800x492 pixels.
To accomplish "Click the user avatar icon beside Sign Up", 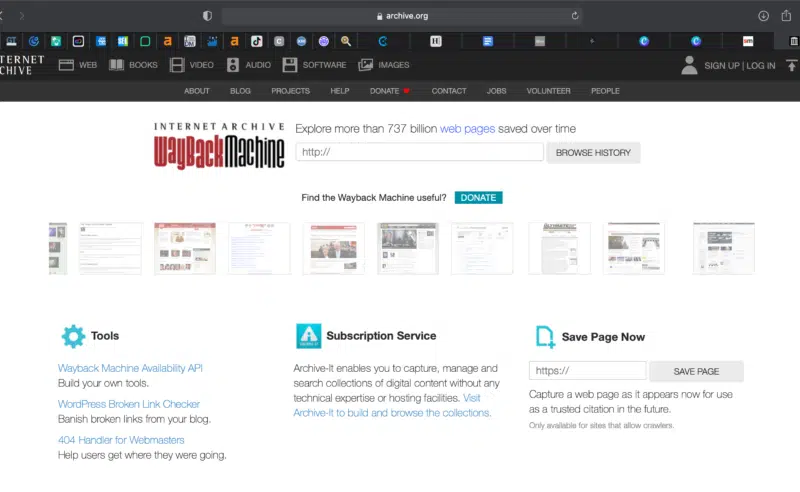I will [689, 65].
